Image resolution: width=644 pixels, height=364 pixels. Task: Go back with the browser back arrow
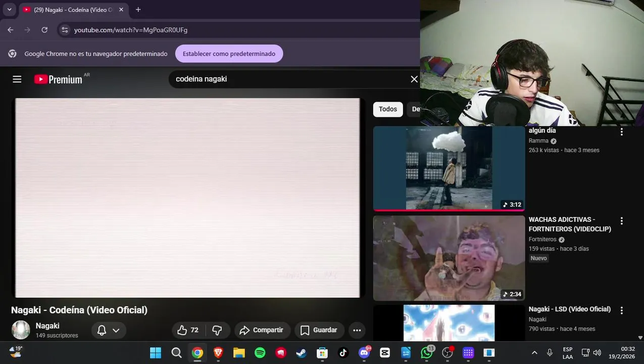pos(11,30)
